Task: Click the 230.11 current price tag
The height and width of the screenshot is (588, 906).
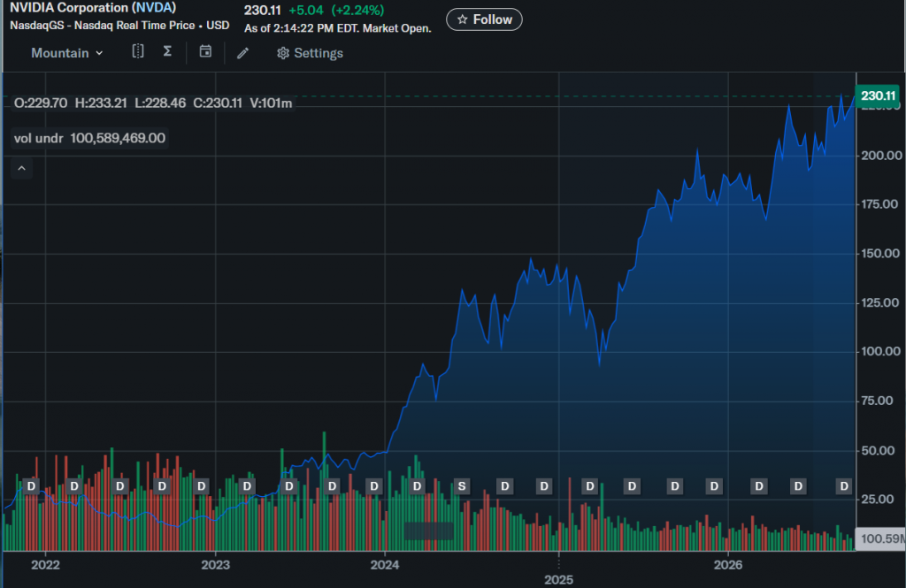Action: coord(877,95)
